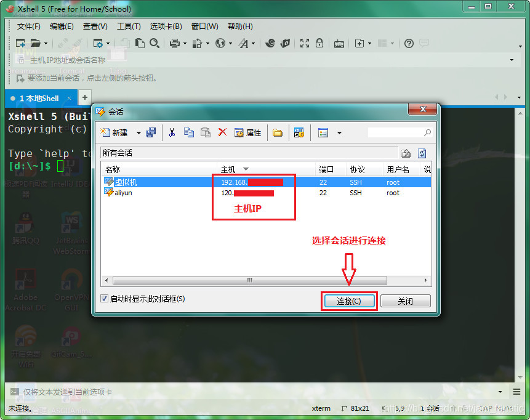Screen dimensions: 530x420
Task: Click the scissors cut icon in sessions dialog
Action: point(172,132)
